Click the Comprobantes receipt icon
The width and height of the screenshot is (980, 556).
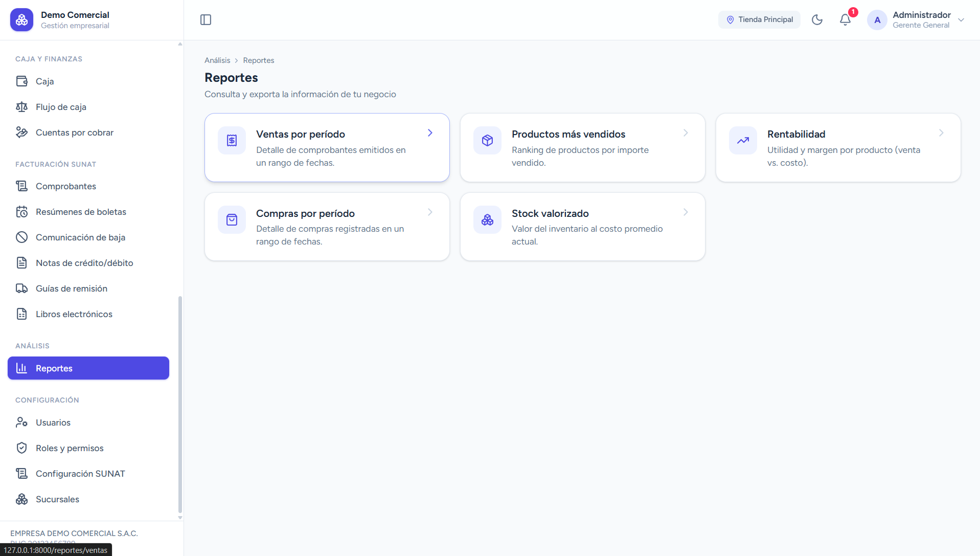(21, 186)
